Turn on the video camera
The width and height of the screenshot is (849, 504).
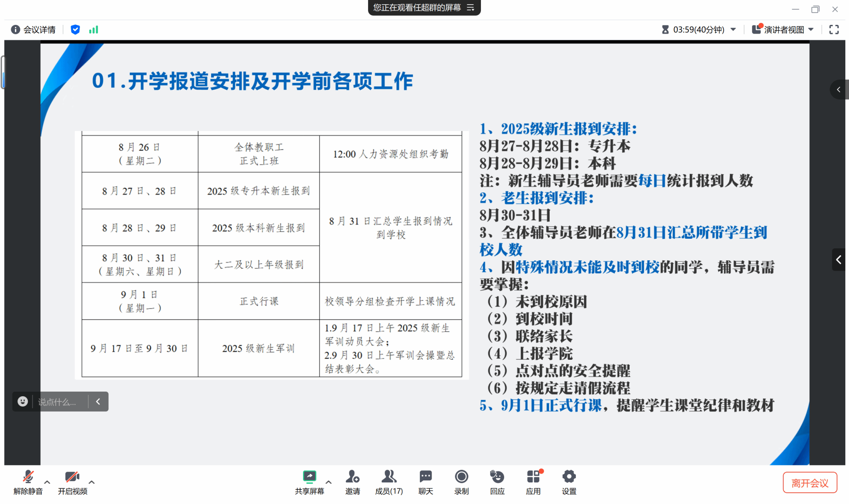(x=72, y=477)
